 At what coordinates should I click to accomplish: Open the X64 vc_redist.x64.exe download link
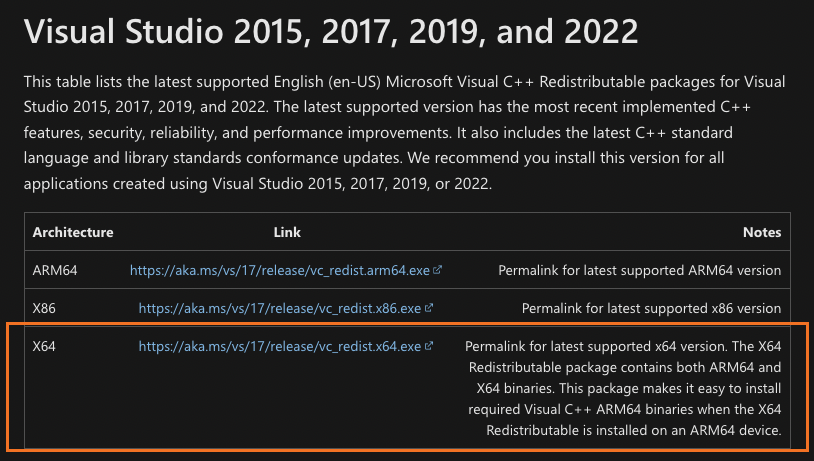point(279,347)
